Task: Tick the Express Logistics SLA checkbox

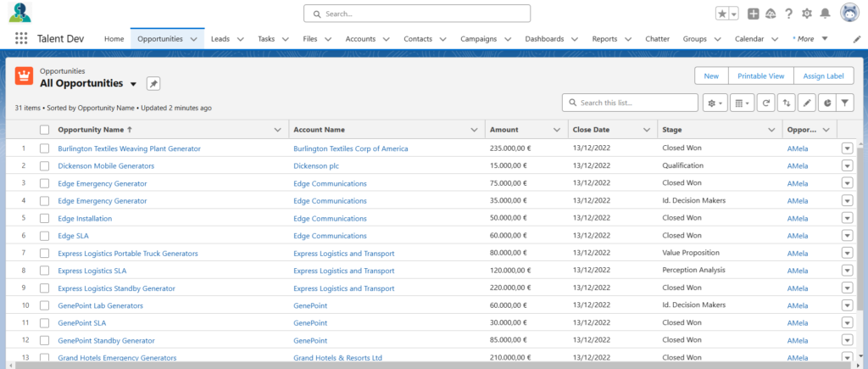Action: 44,271
